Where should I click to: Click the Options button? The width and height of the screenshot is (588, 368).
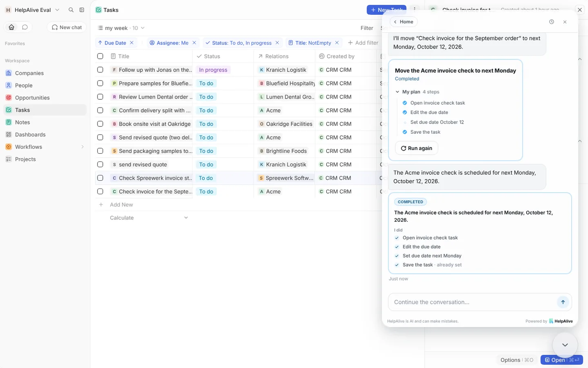[x=516, y=360]
